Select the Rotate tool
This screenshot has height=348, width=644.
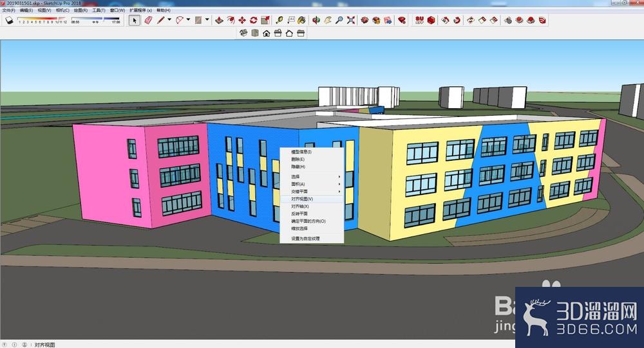coord(253,20)
